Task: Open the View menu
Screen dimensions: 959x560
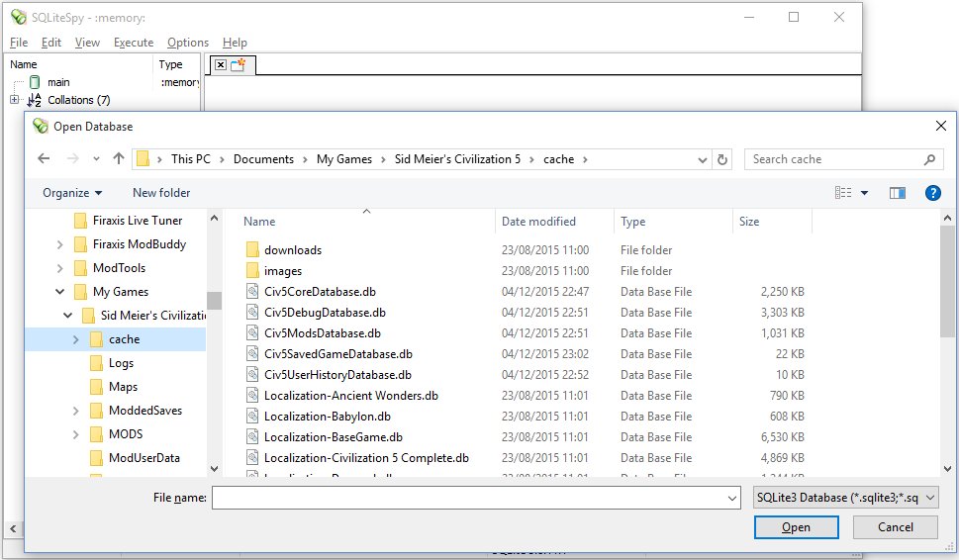Action: click(x=87, y=43)
